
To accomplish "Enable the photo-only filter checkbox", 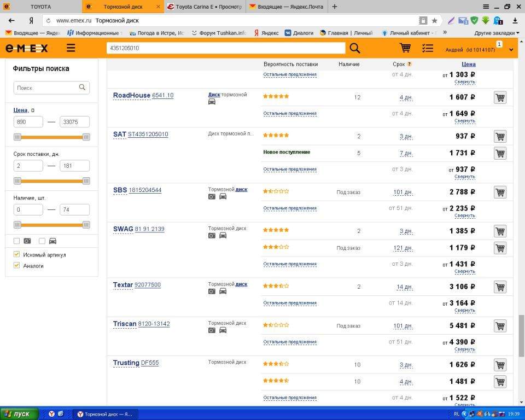I will click(16, 241).
